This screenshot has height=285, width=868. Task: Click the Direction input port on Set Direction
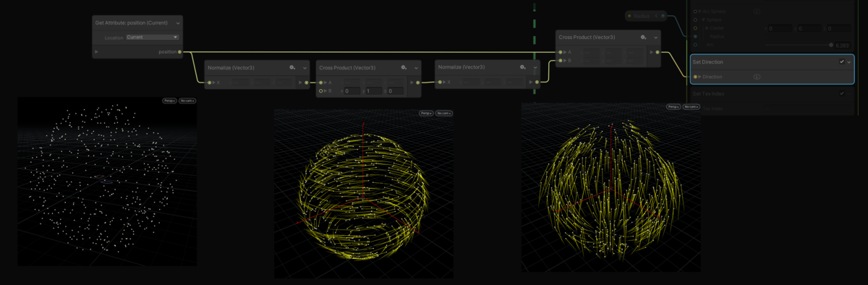pos(695,77)
